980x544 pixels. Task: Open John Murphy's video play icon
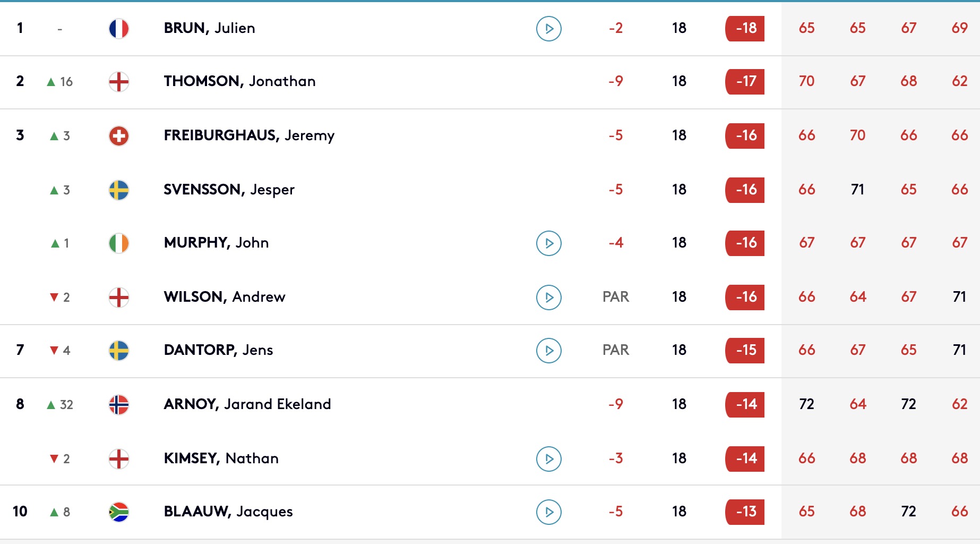(x=549, y=243)
